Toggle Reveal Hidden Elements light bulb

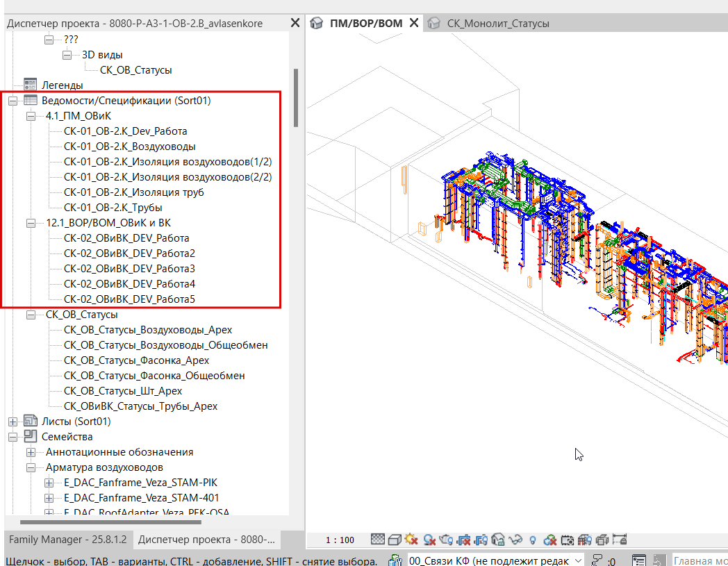pyautogui.click(x=533, y=539)
